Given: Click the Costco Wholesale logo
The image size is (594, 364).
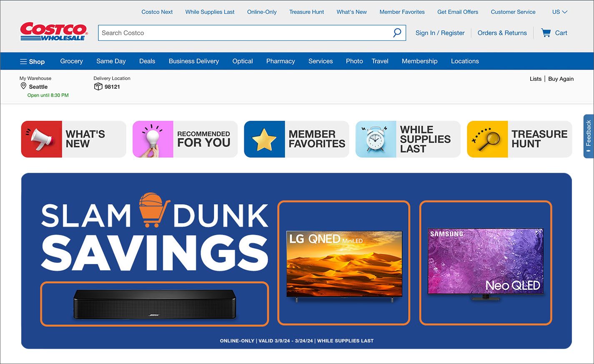Looking at the screenshot, I should tap(54, 32).
